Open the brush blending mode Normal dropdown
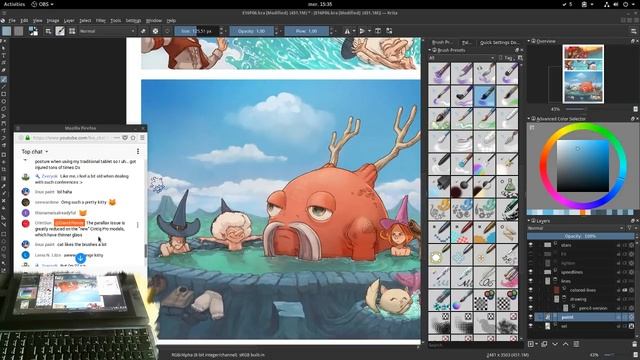The height and width of the screenshot is (360, 640). click(107, 31)
